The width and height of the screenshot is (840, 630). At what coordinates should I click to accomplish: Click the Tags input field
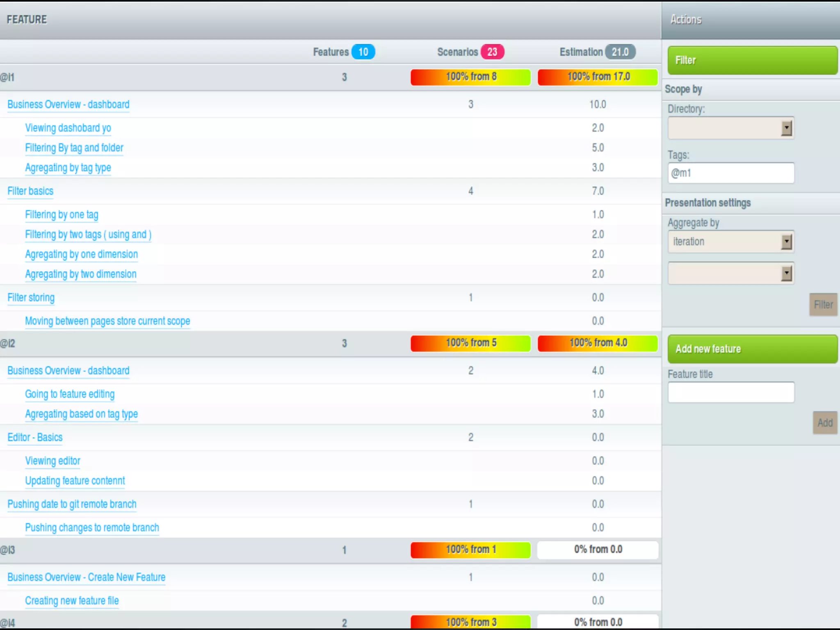point(731,173)
